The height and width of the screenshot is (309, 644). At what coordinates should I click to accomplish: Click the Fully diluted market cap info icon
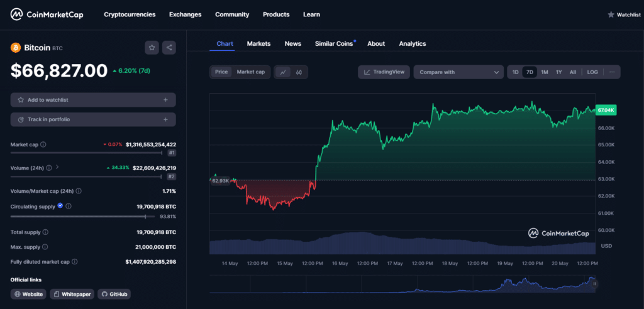(x=75, y=261)
